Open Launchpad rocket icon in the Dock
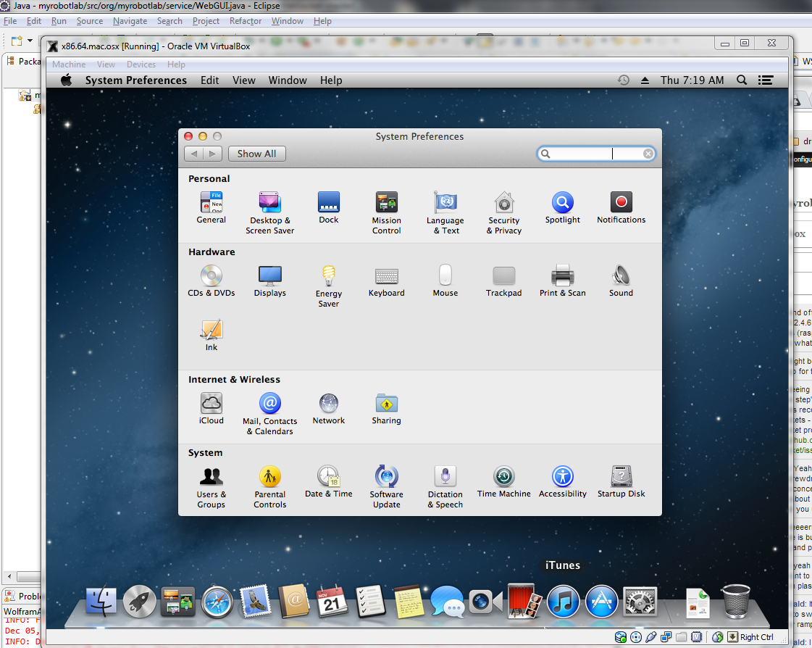Viewport: 812px width, 648px height. (x=139, y=602)
